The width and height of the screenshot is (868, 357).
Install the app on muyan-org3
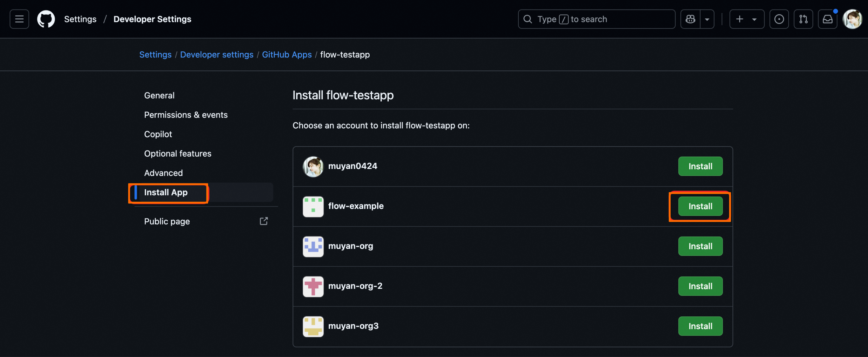click(700, 326)
